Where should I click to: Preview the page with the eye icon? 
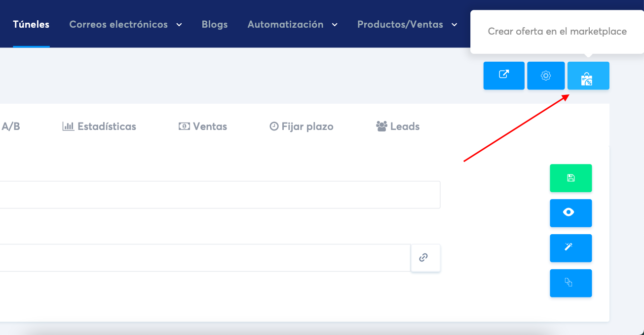coord(571,213)
